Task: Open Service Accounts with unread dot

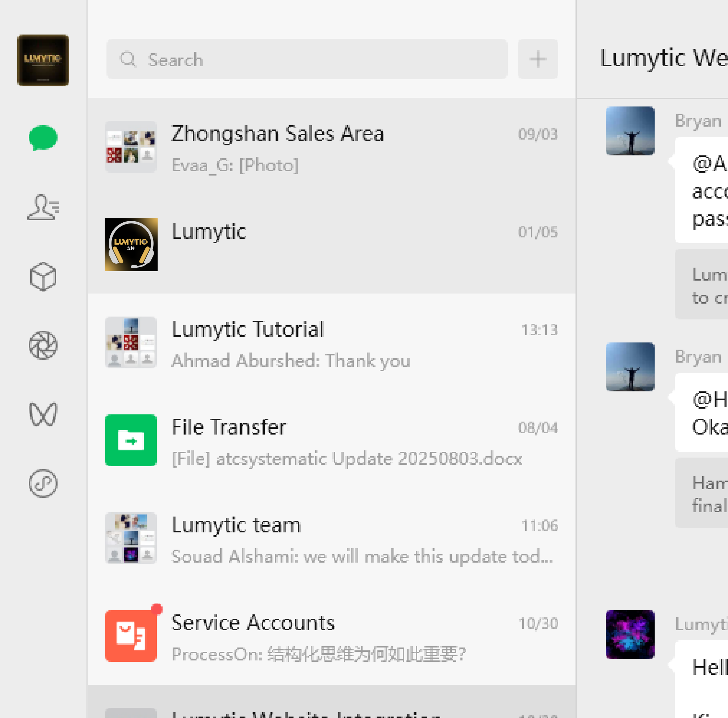Action: point(332,636)
